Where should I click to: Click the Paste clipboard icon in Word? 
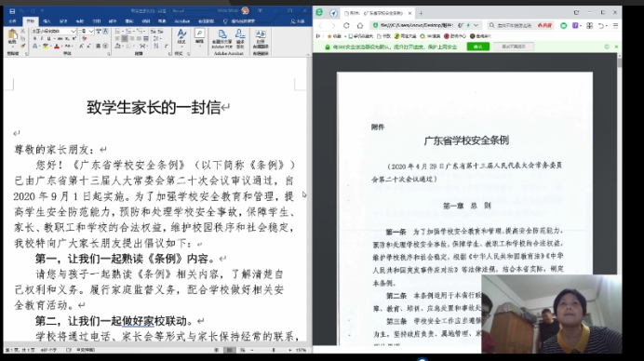pyautogui.click(x=12, y=36)
